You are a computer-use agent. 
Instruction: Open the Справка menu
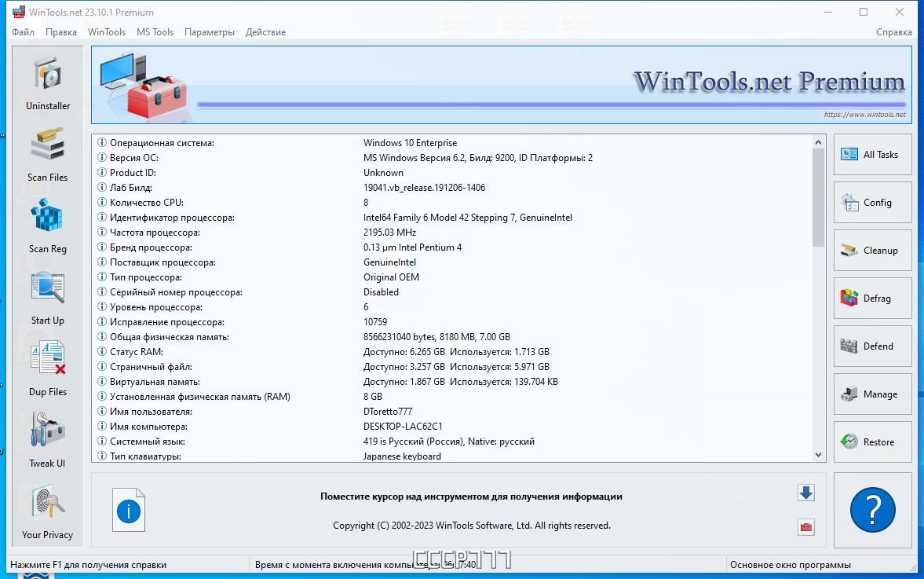tap(894, 32)
